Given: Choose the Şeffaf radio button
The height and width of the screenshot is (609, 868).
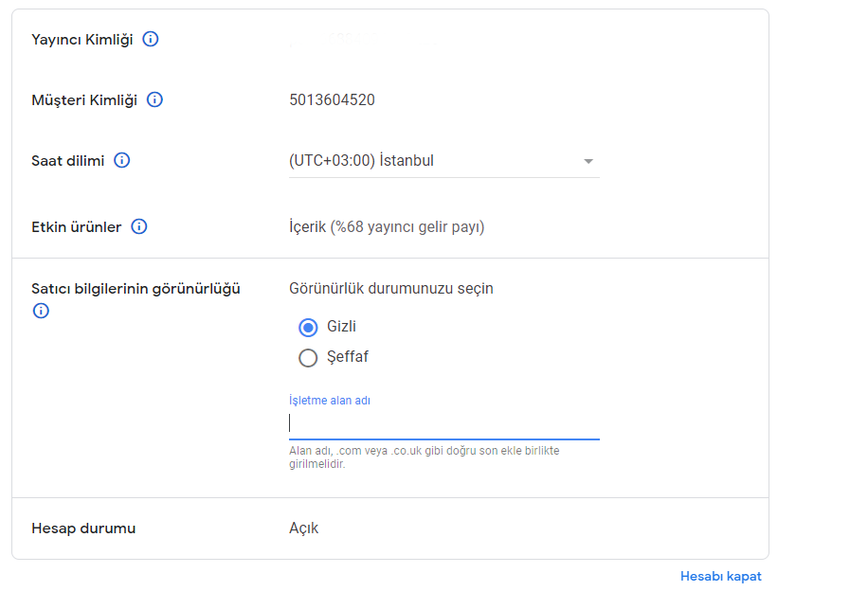Looking at the screenshot, I should coord(308,358).
